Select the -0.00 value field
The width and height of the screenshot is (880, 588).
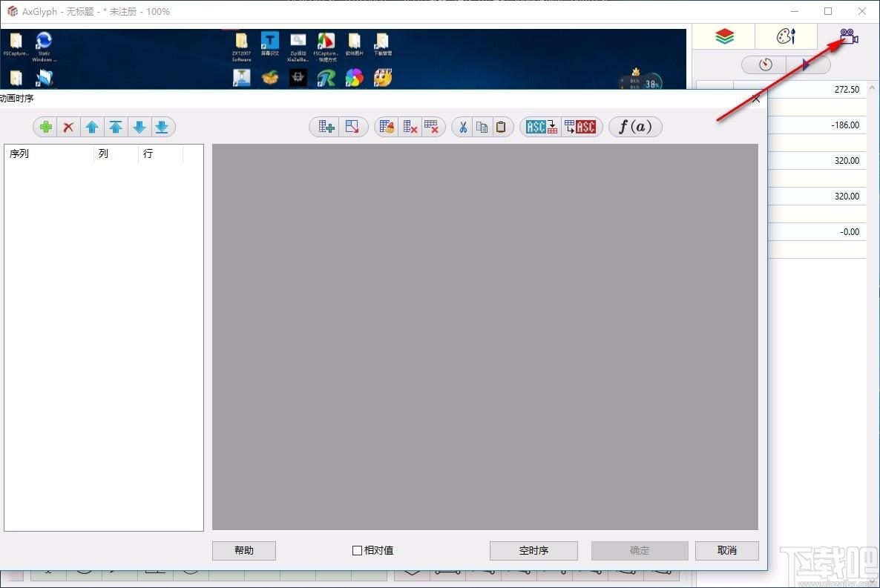pyautogui.click(x=817, y=232)
